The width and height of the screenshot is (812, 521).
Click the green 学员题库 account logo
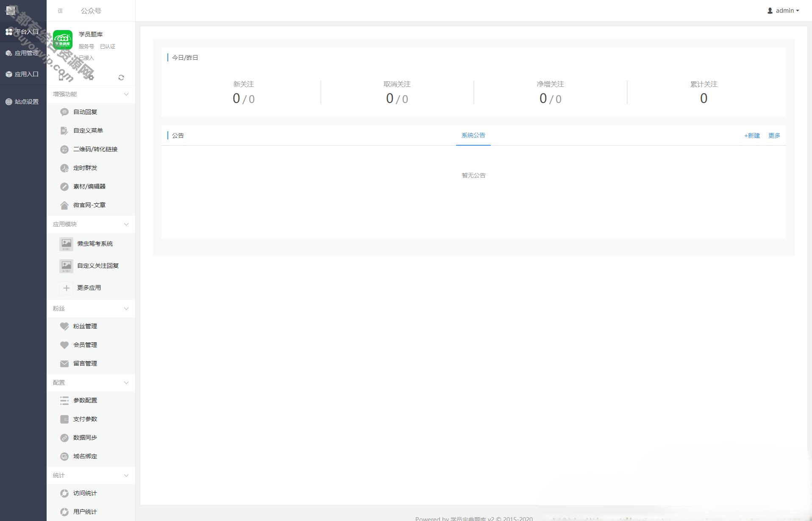click(63, 40)
